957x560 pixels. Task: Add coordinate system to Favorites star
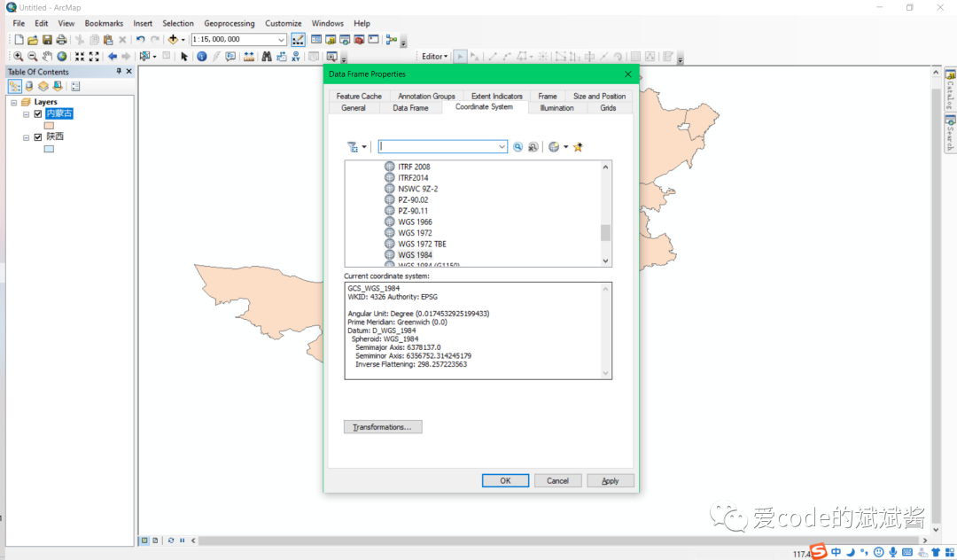click(x=578, y=147)
